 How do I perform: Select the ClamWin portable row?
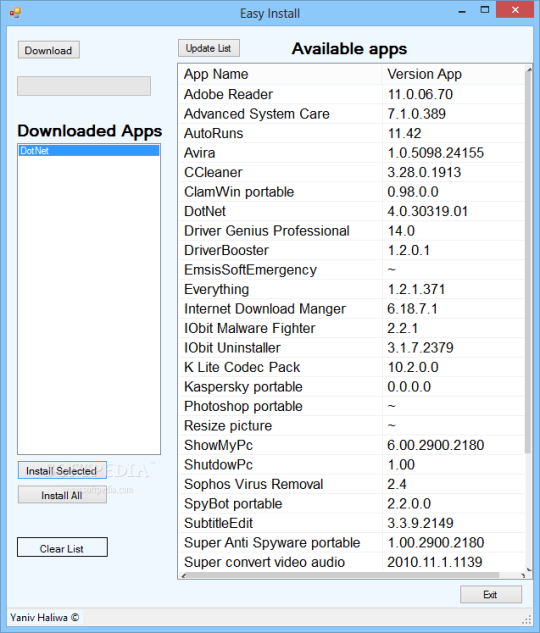coord(352,192)
